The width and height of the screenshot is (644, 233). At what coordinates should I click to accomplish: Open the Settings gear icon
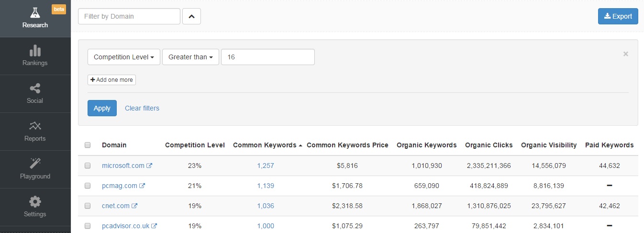tap(35, 201)
